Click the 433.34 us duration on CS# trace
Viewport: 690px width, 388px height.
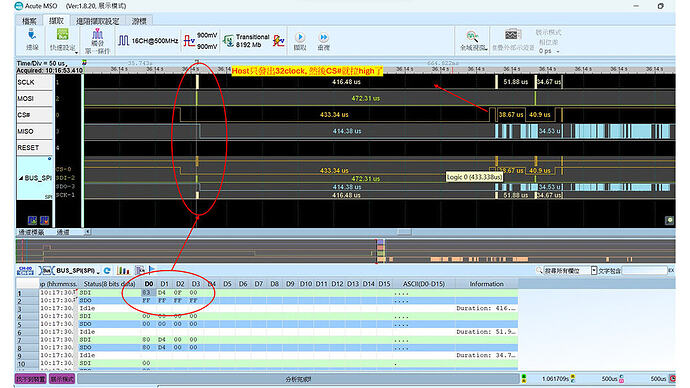[x=334, y=115]
